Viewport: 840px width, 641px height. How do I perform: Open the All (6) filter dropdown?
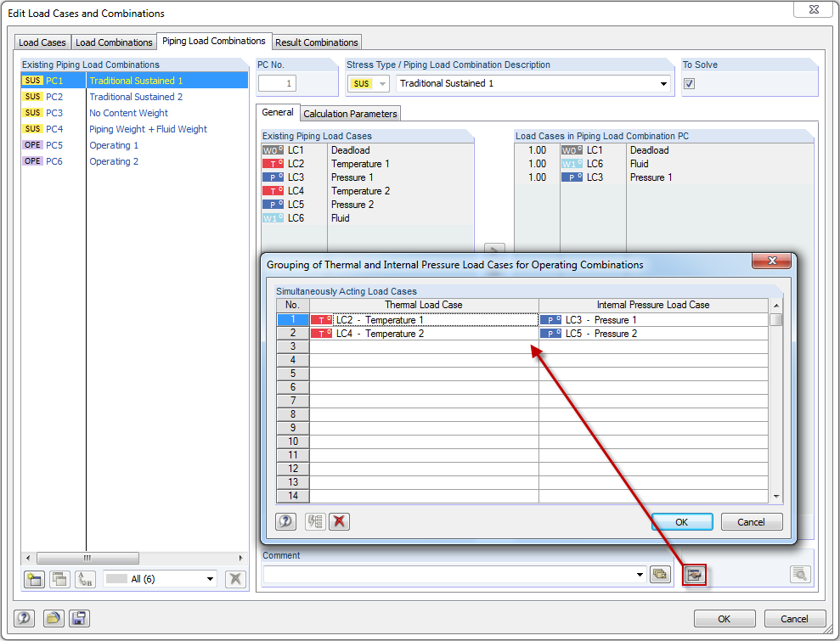[x=210, y=579]
